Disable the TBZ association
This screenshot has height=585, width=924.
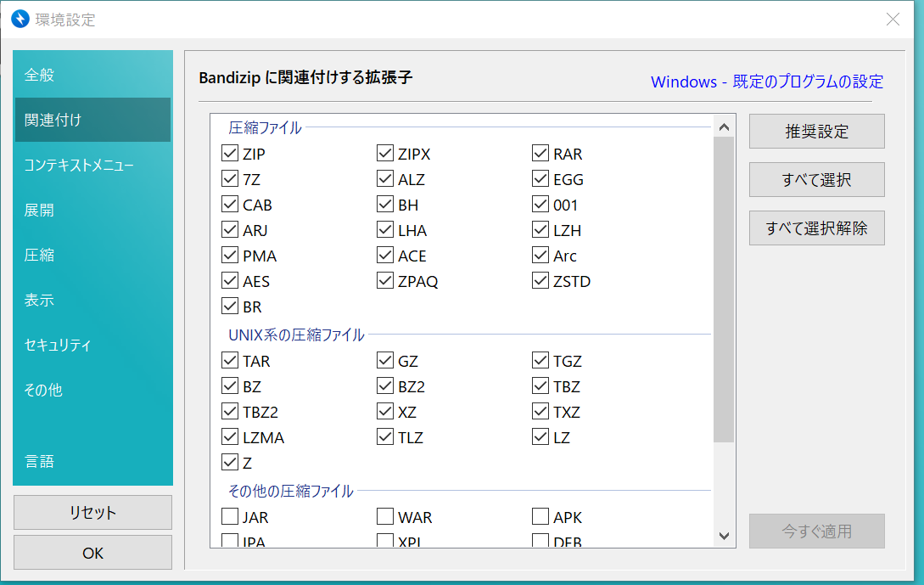click(540, 386)
